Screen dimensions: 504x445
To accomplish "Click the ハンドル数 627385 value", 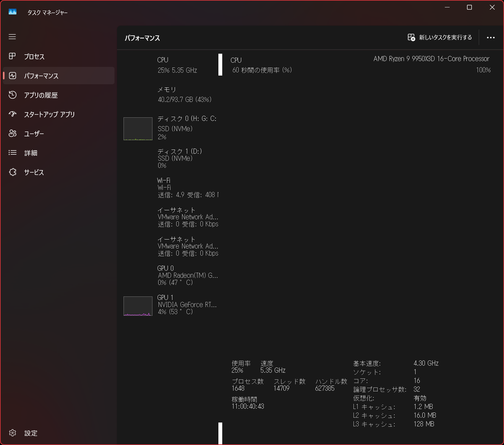I will (x=325, y=388).
